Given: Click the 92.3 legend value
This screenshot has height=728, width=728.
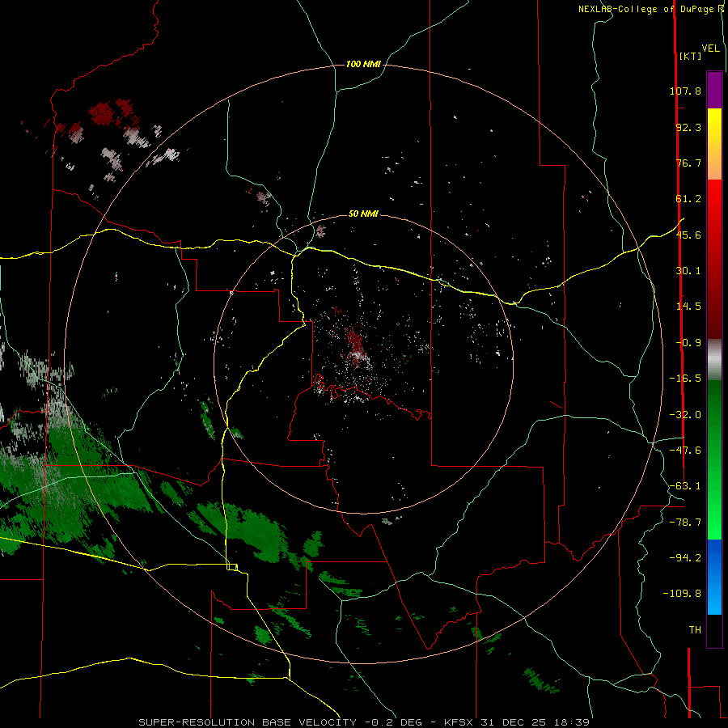Looking at the screenshot, I should pyautogui.click(x=688, y=127).
